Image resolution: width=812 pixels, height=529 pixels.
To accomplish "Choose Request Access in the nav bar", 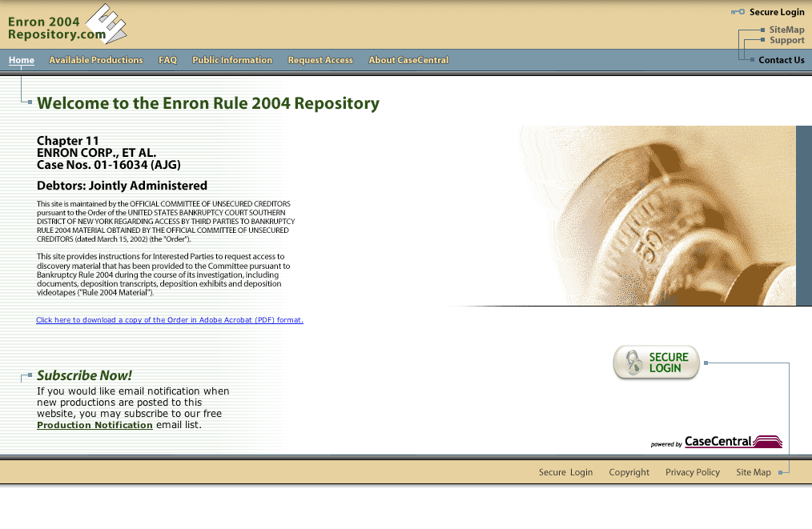I will [320, 60].
